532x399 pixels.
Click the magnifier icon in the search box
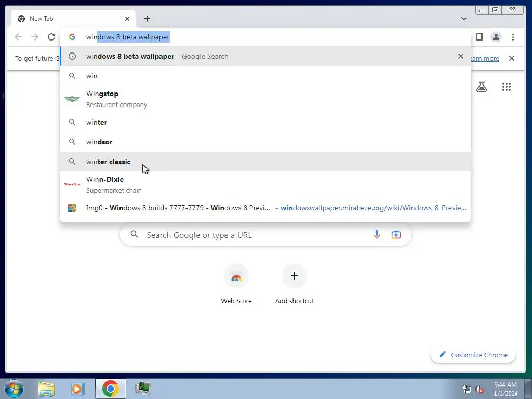point(135,234)
